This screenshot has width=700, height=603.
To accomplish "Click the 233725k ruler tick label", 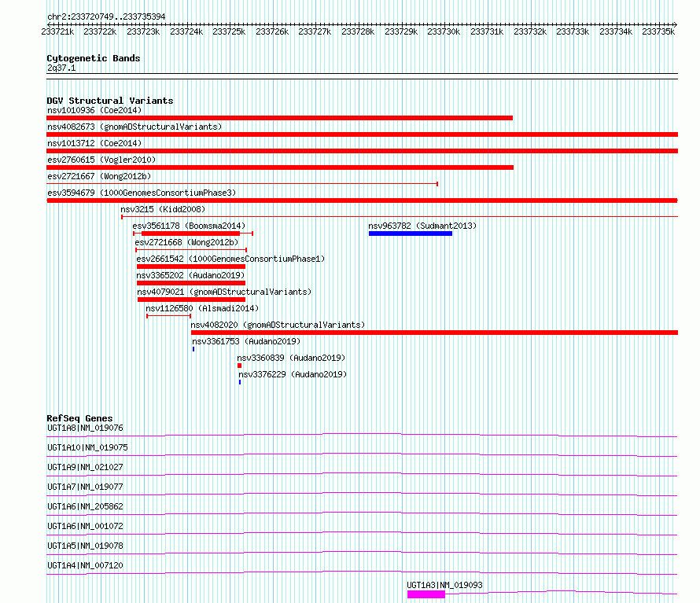I will [229, 31].
